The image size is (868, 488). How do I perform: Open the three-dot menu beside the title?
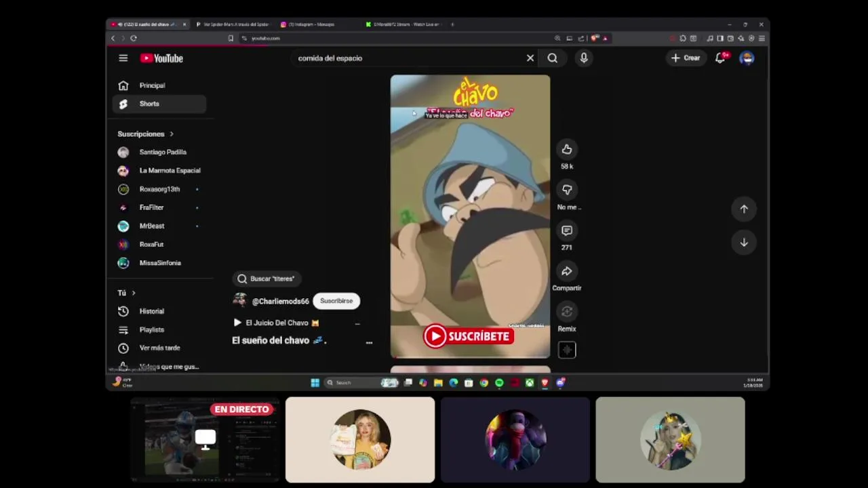click(369, 343)
